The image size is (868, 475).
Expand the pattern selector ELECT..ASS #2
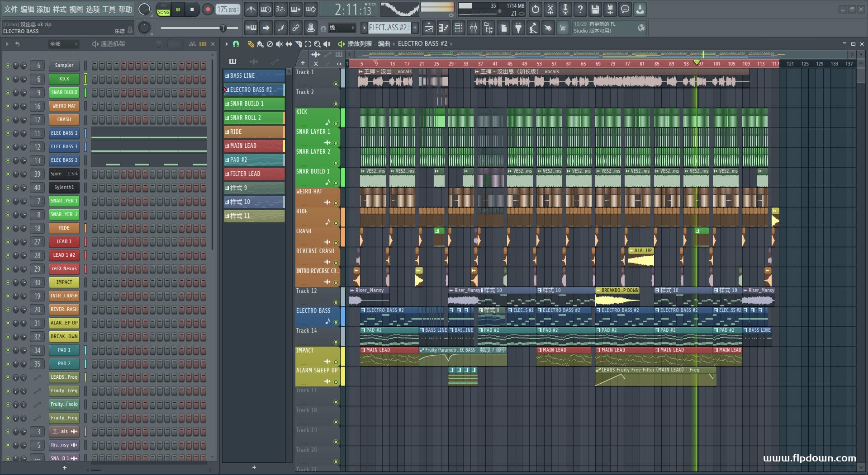[388, 28]
